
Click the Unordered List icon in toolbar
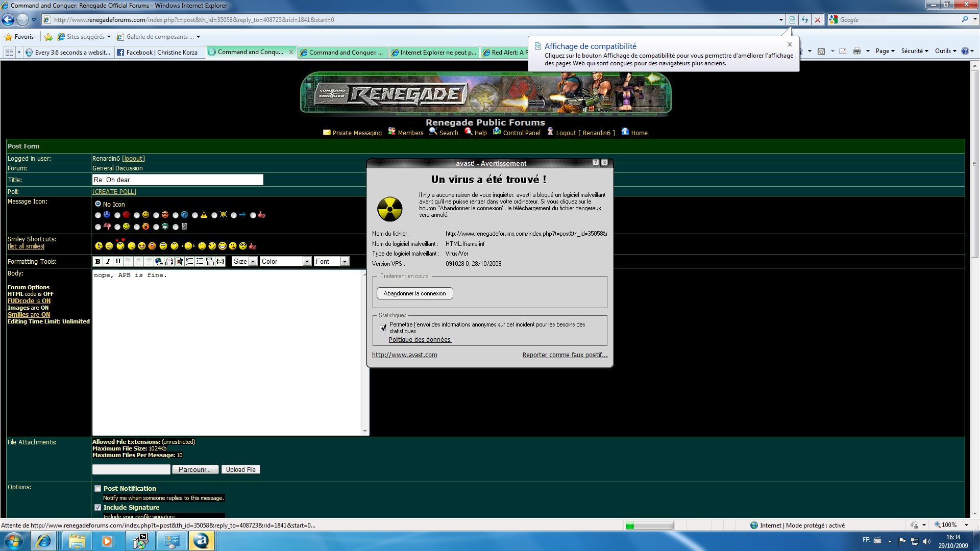click(200, 261)
